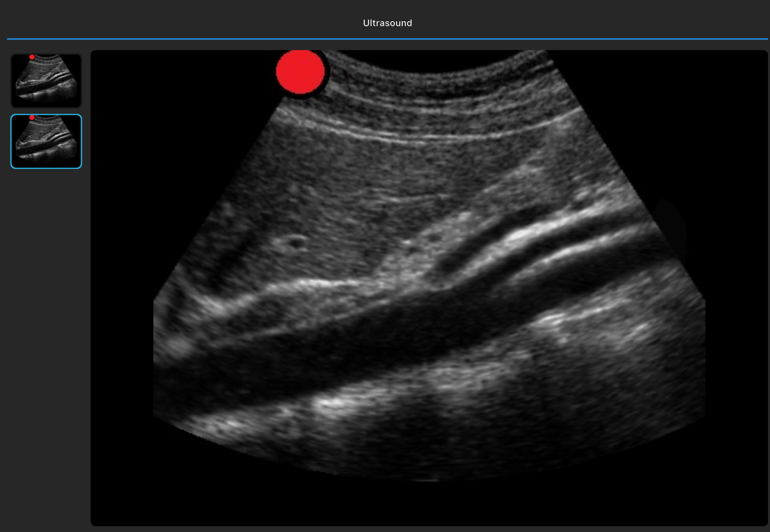Click the Ultrasound title text
This screenshot has width=770, height=532.
[387, 23]
